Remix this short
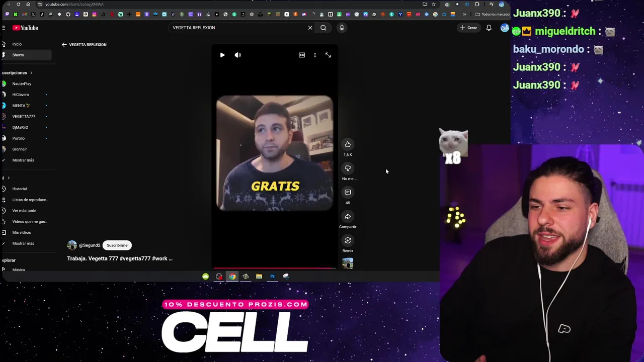Image resolution: width=644 pixels, height=362 pixels. click(x=348, y=241)
